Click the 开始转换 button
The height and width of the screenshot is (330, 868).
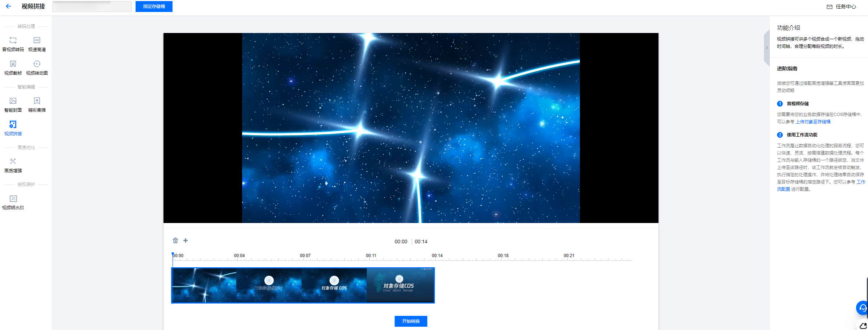tap(411, 321)
